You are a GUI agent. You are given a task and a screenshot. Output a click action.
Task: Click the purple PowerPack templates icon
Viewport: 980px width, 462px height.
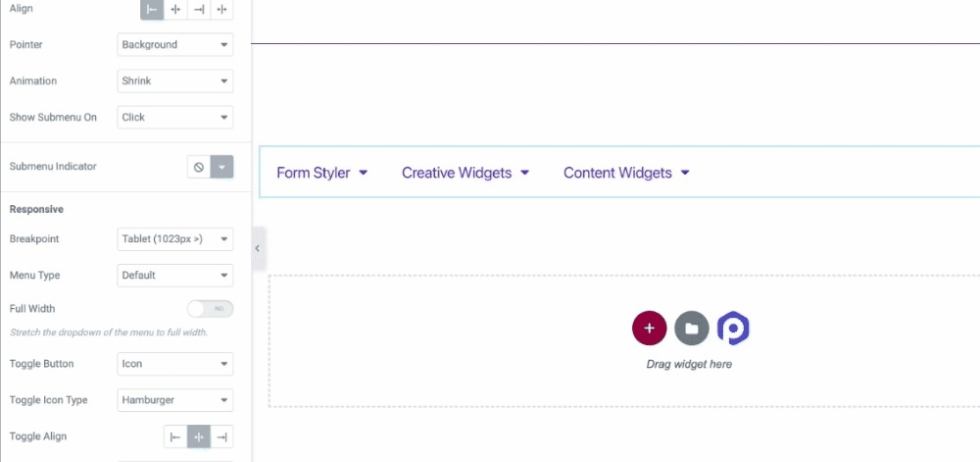(x=733, y=328)
